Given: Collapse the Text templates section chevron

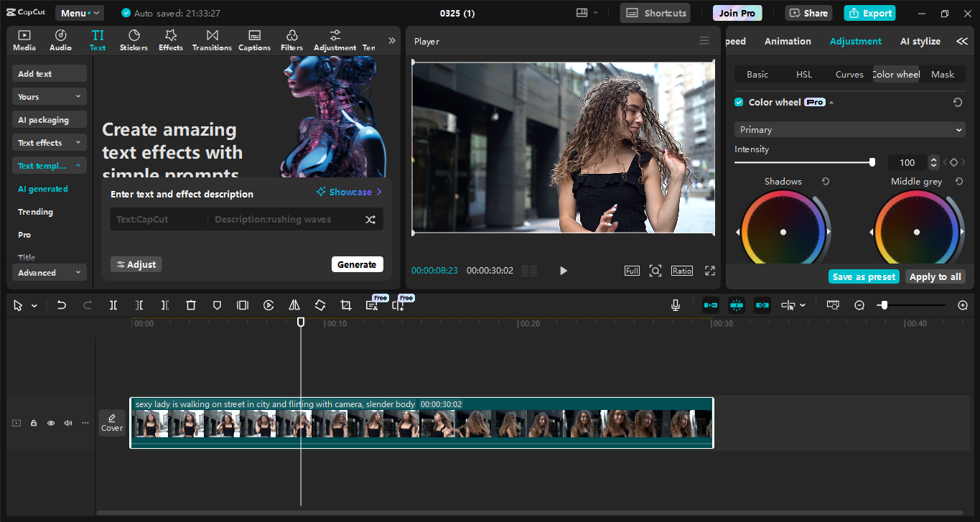Looking at the screenshot, I should [79, 165].
